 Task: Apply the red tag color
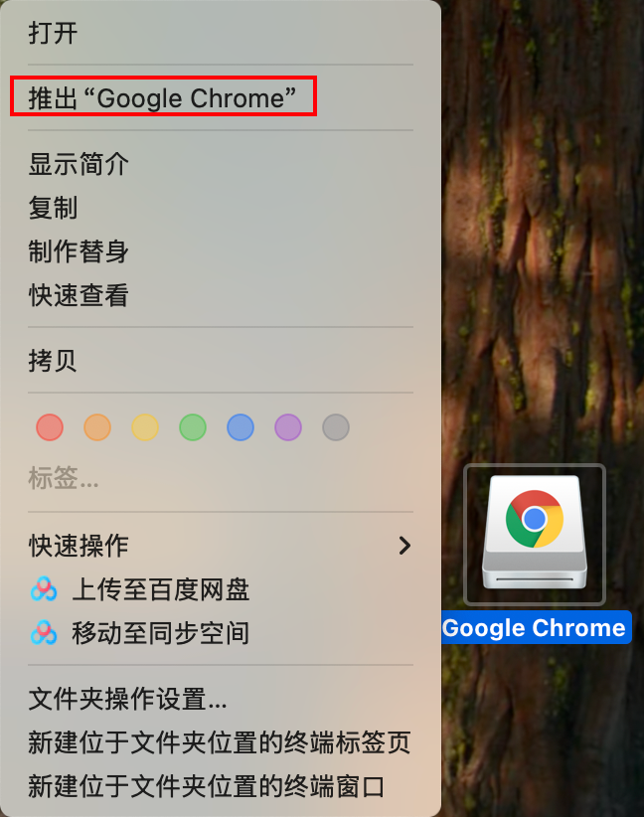tap(50, 427)
